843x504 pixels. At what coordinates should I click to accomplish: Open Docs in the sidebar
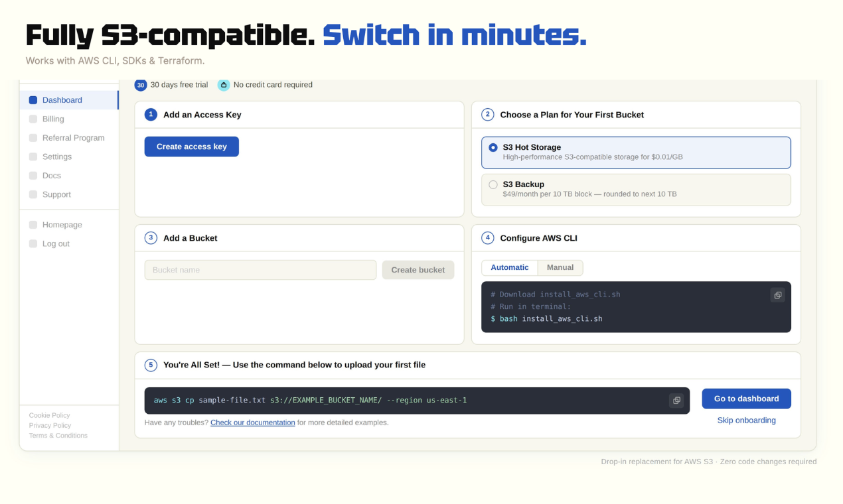[69, 176]
